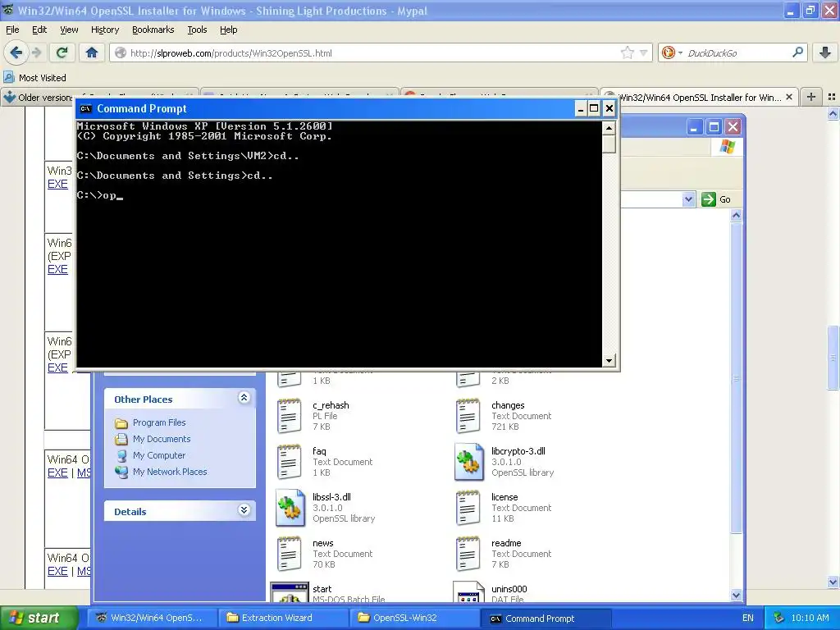Open the browser home page icon
Image resolution: width=840 pixels, height=630 pixels.
(x=92, y=52)
